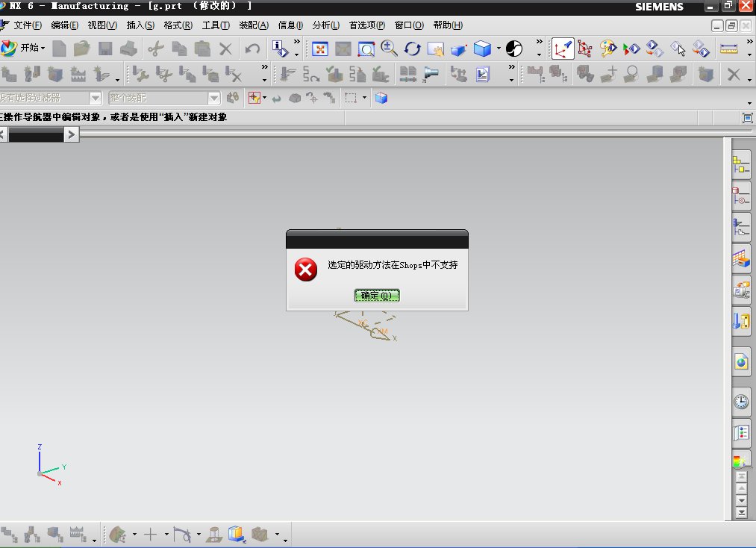
Task: Restore down the inner document window
Action: (731, 25)
